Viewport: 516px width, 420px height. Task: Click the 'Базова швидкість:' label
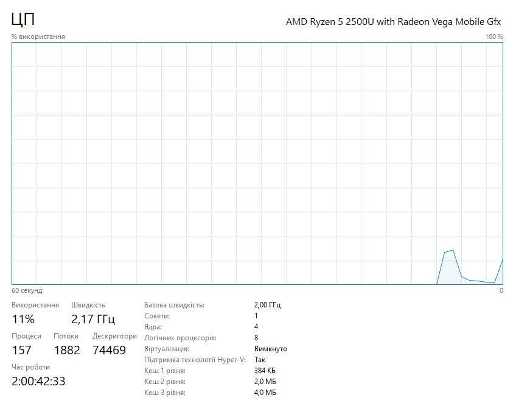pos(174,305)
